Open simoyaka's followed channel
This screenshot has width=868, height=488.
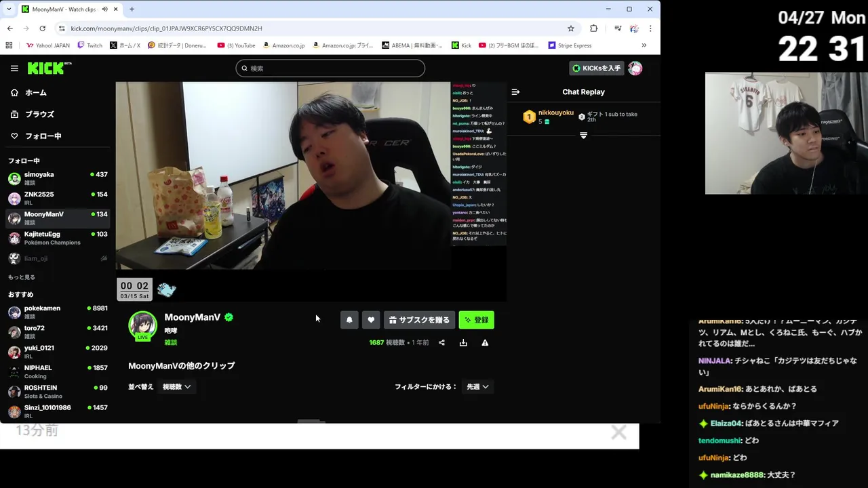click(58, 178)
